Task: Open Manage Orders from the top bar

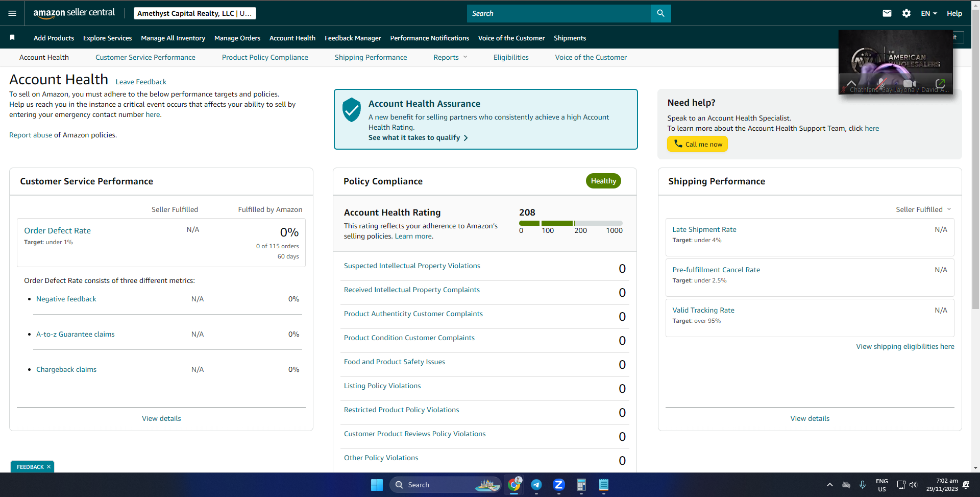Action: point(237,38)
